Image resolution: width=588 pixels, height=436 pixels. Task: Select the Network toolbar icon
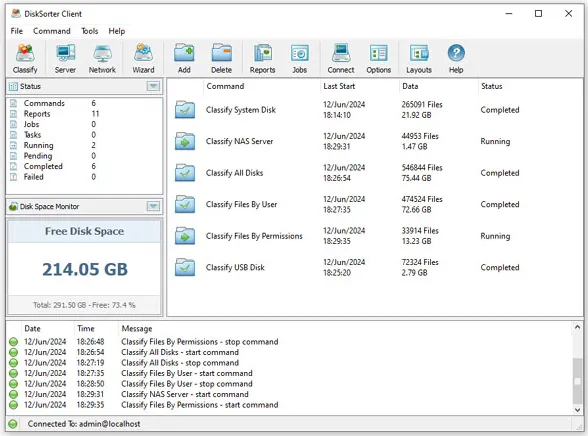point(102,58)
